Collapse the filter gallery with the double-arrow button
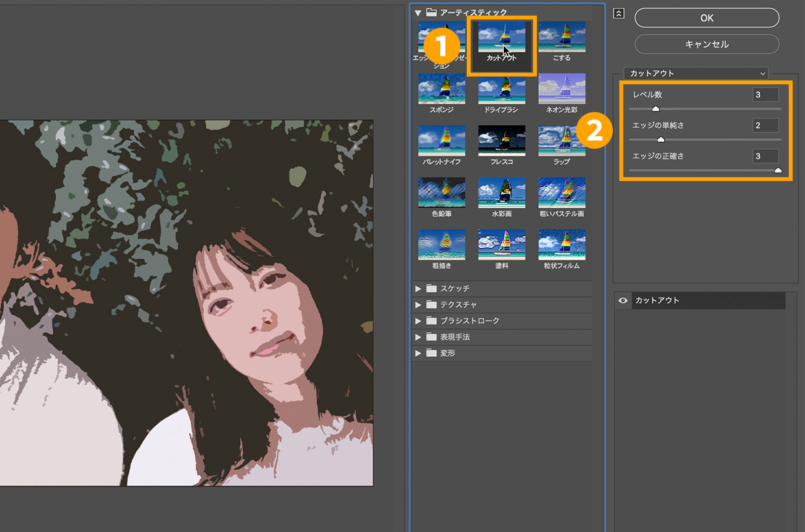 coord(618,14)
